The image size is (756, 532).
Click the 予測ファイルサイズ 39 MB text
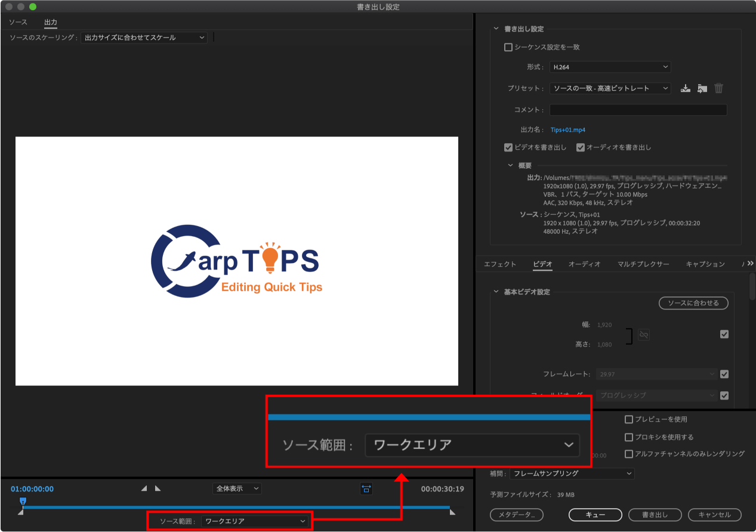click(x=532, y=495)
